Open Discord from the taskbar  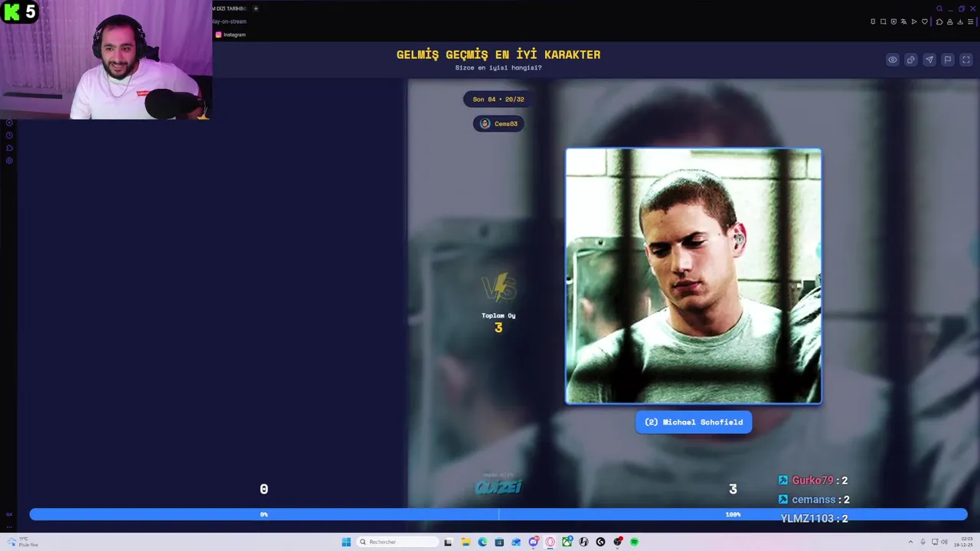click(x=533, y=542)
